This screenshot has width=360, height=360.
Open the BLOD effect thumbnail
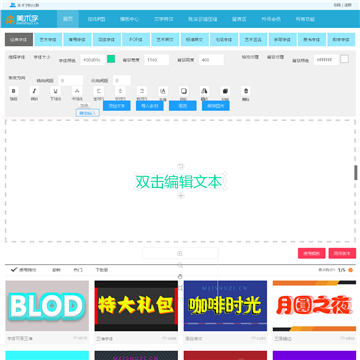(47, 306)
